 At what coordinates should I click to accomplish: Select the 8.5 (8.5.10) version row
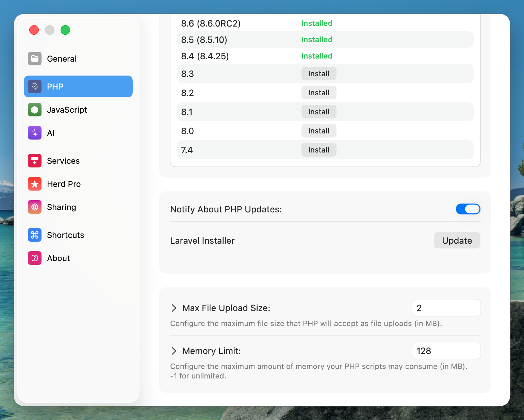pos(325,39)
